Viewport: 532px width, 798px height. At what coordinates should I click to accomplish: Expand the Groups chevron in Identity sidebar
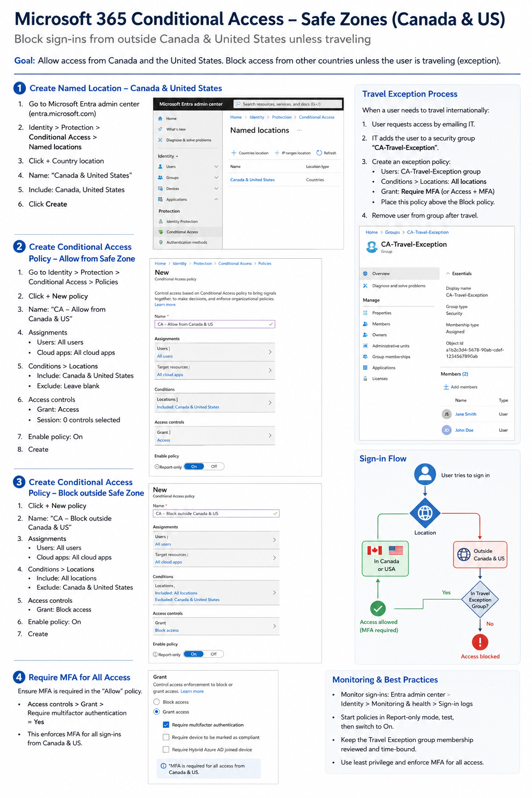click(x=216, y=178)
